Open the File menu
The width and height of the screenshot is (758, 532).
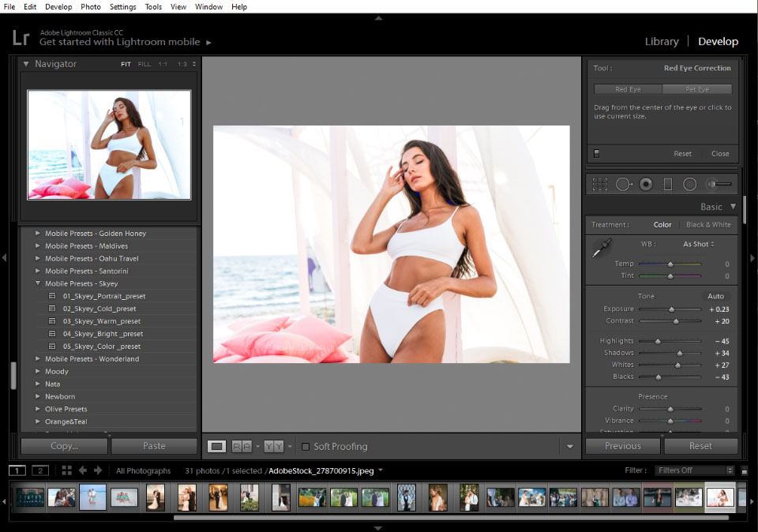[9, 7]
